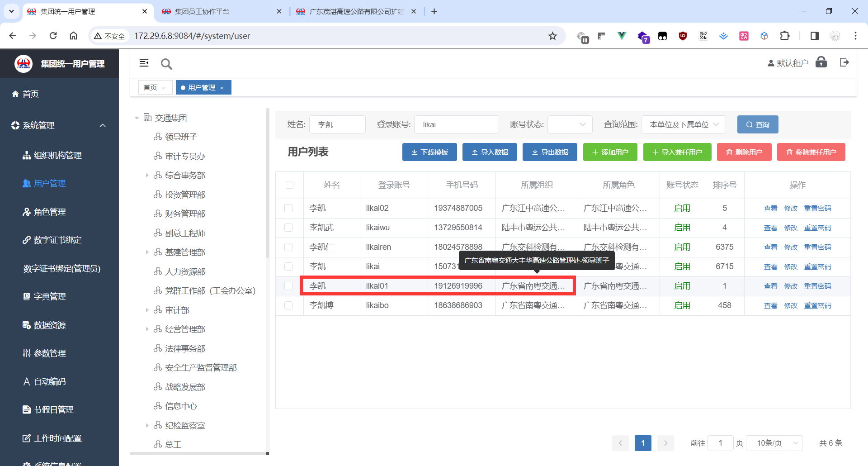Click the green 添加用户 button
Viewport: 868px width, 466px height.
(610, 152)
